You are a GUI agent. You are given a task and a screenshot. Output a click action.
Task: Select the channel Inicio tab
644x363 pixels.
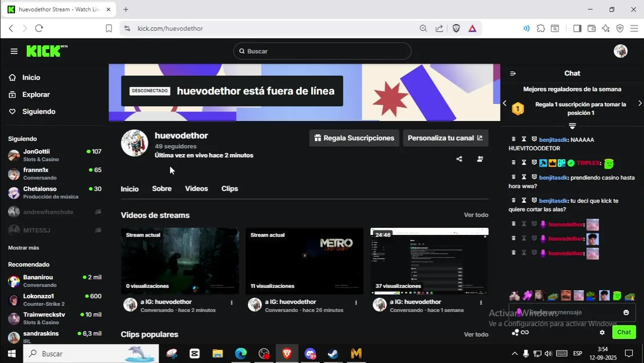click(x=130, y=189)
